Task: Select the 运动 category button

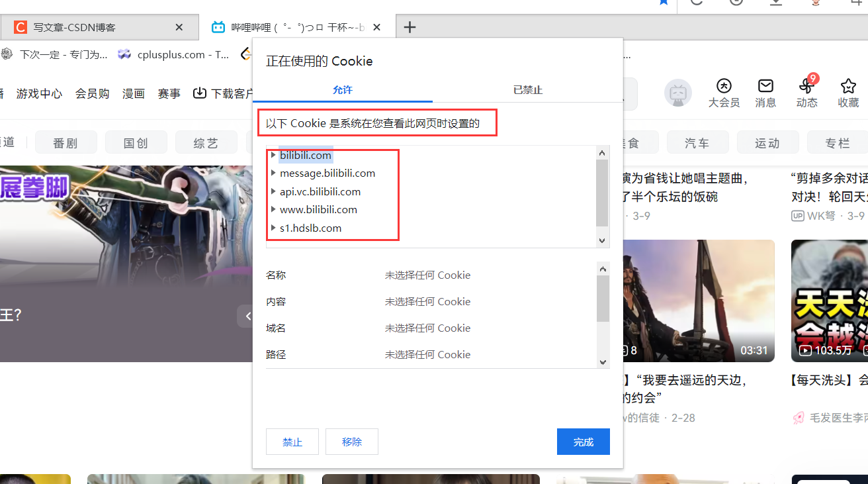Action: click(x=767, y=142)
